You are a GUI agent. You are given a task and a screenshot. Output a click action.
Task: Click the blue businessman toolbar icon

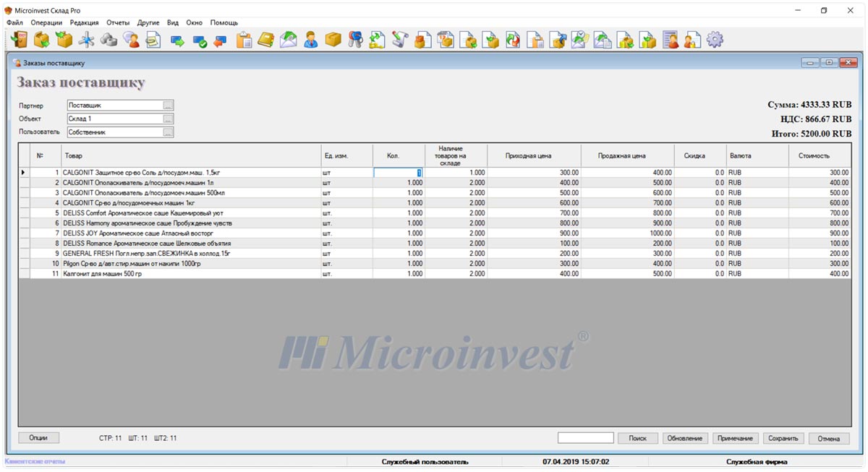(x=310, y=40)
